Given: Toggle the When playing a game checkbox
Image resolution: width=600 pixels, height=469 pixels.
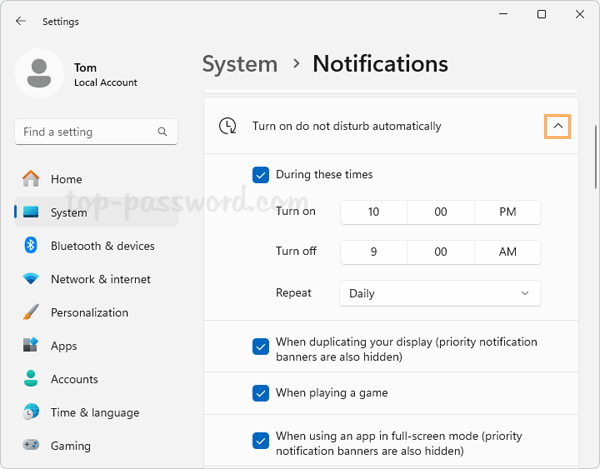Looking at the screenshot, I should click(x=261, y=393).
